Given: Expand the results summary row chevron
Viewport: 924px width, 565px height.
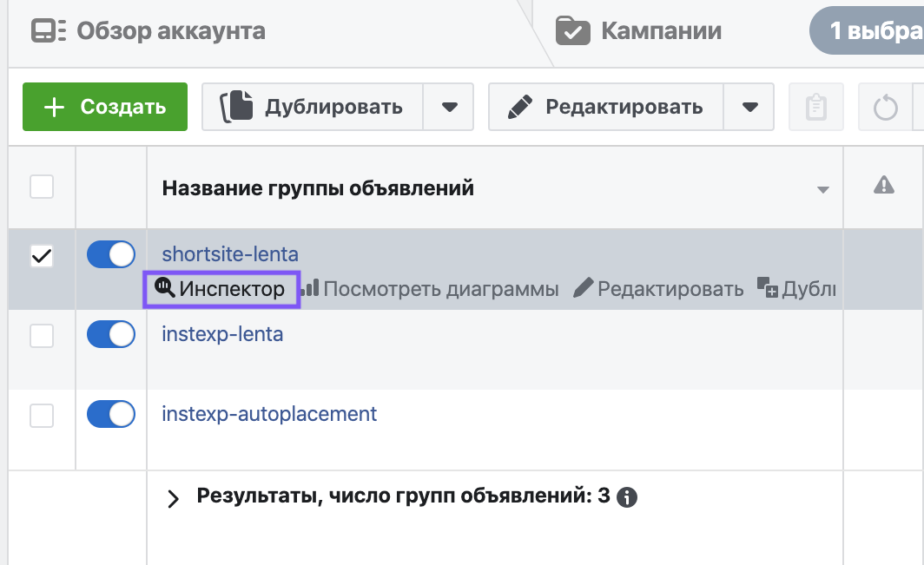Looking at the screenshot, I should click(x=173, y=498).
